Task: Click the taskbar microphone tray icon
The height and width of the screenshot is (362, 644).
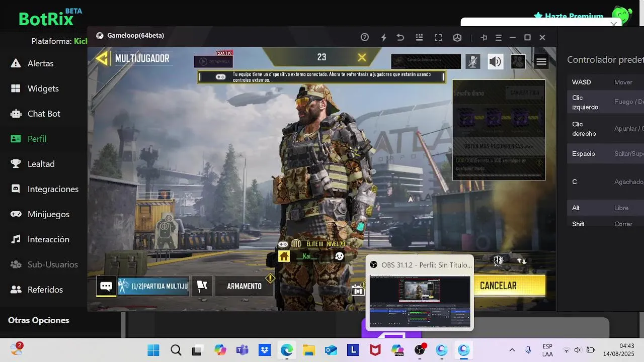Action: click(528, 350)
